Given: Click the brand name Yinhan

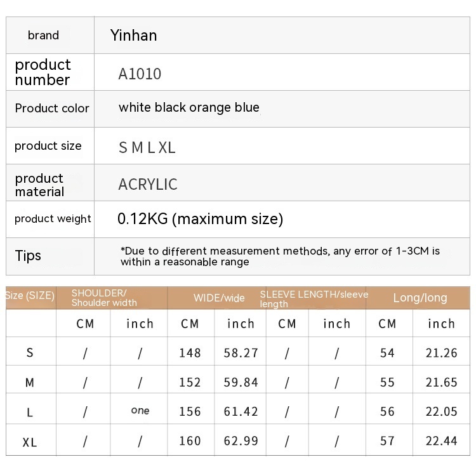Looking at the screenshot, I should point(135,36).
